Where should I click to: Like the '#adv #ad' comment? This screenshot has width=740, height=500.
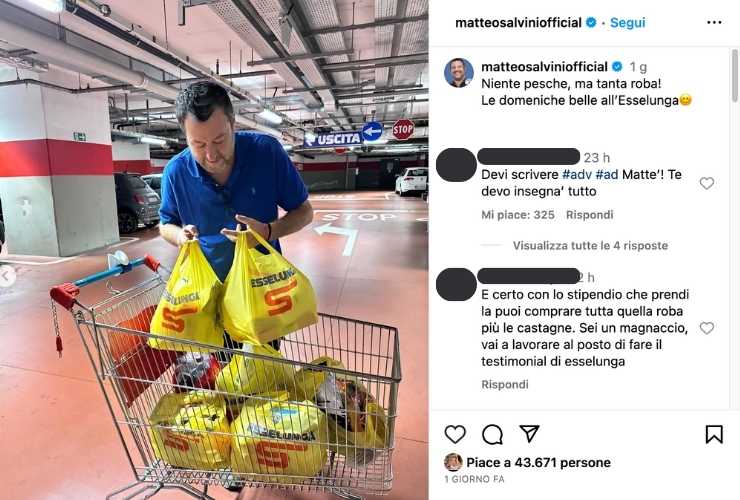click(x=706, y=183)
